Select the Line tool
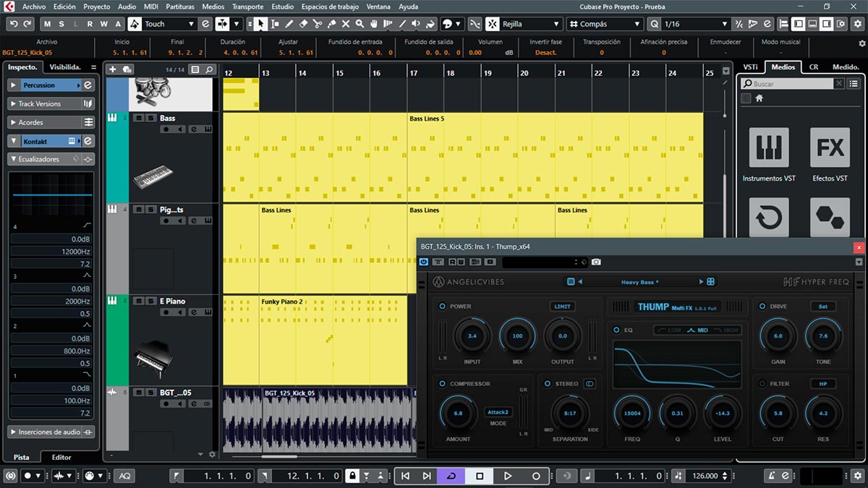This screenshot has height=488, width=868. point(402,24)
